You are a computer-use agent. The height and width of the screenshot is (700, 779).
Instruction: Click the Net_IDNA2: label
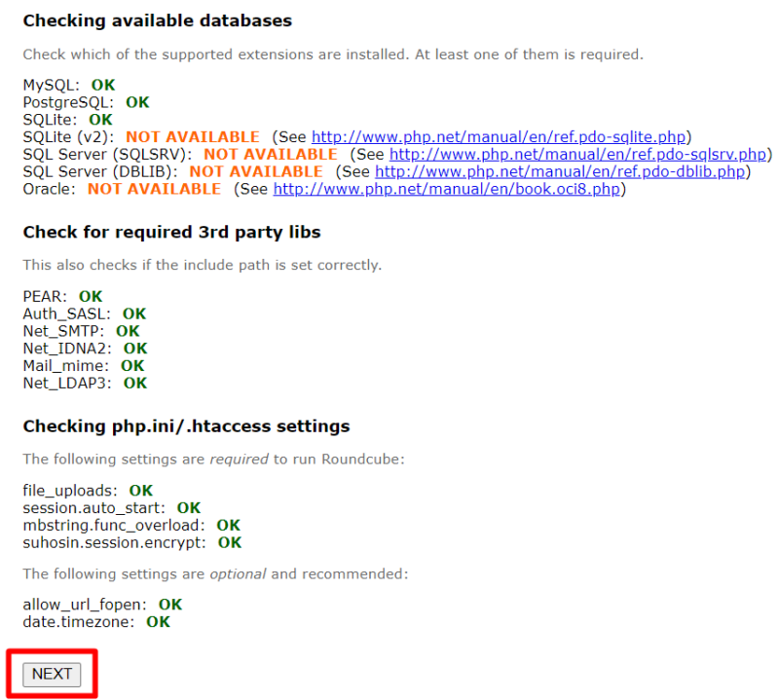click(x=67, y=349)
